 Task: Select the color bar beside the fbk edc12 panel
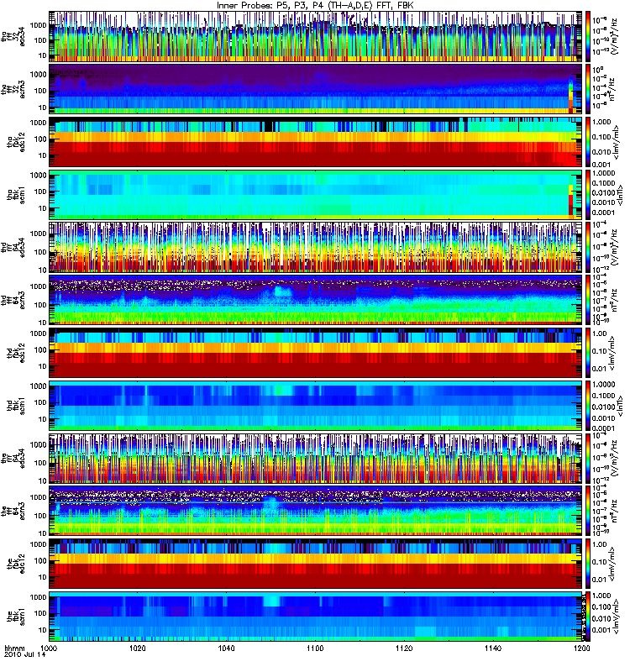[587, 564]
